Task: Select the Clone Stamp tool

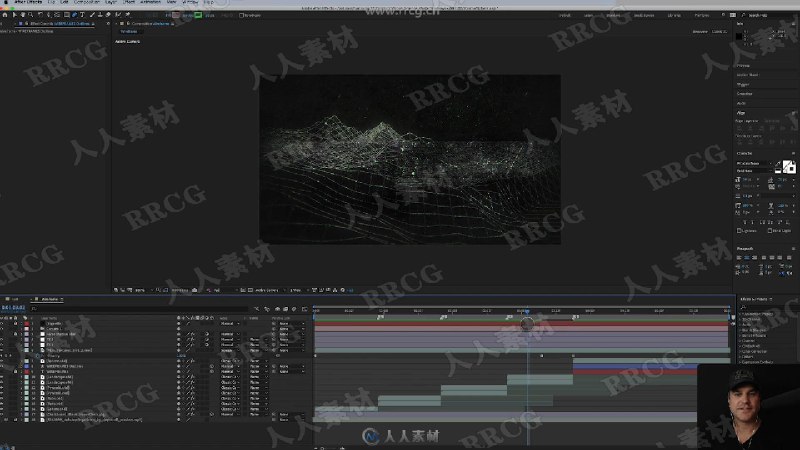Action: click(x=100, y=15)
